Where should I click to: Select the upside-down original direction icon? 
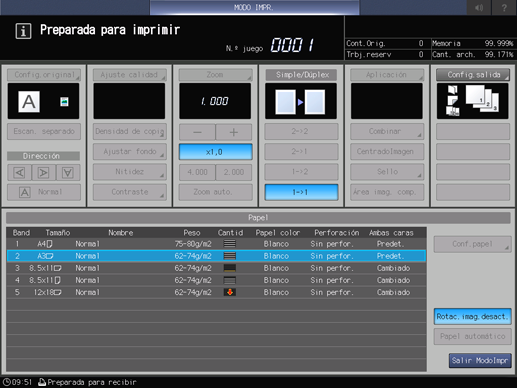68,173
